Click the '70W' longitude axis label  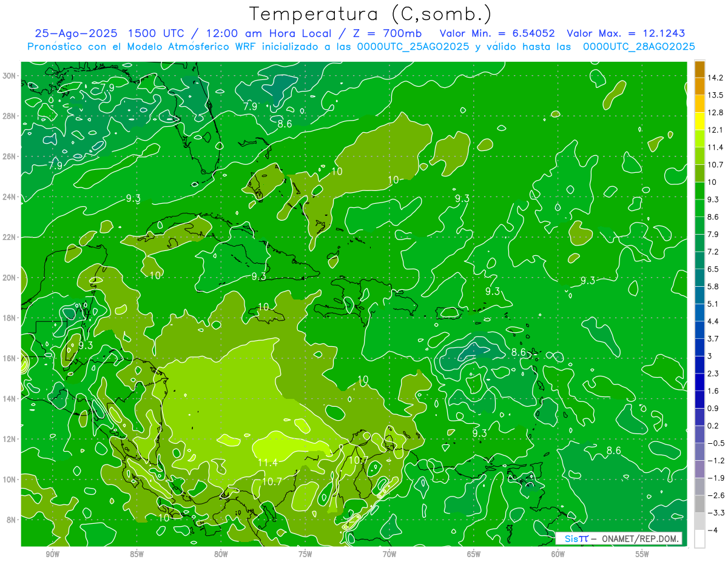tap(389, 554)
